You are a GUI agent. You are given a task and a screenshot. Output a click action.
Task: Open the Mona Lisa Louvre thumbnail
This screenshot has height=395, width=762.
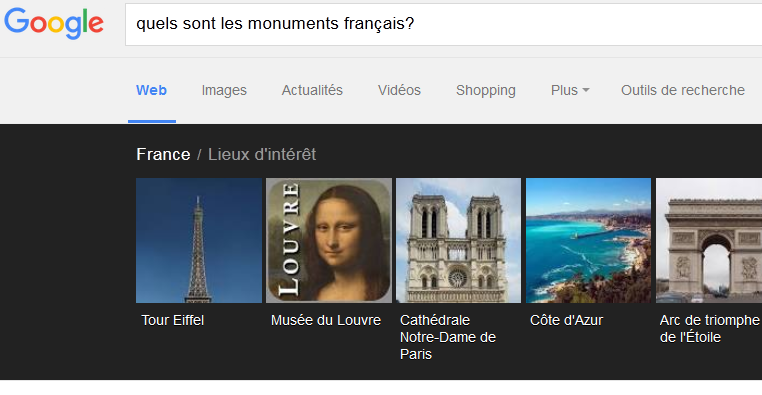pyautogui.click(x=329, y=240)
